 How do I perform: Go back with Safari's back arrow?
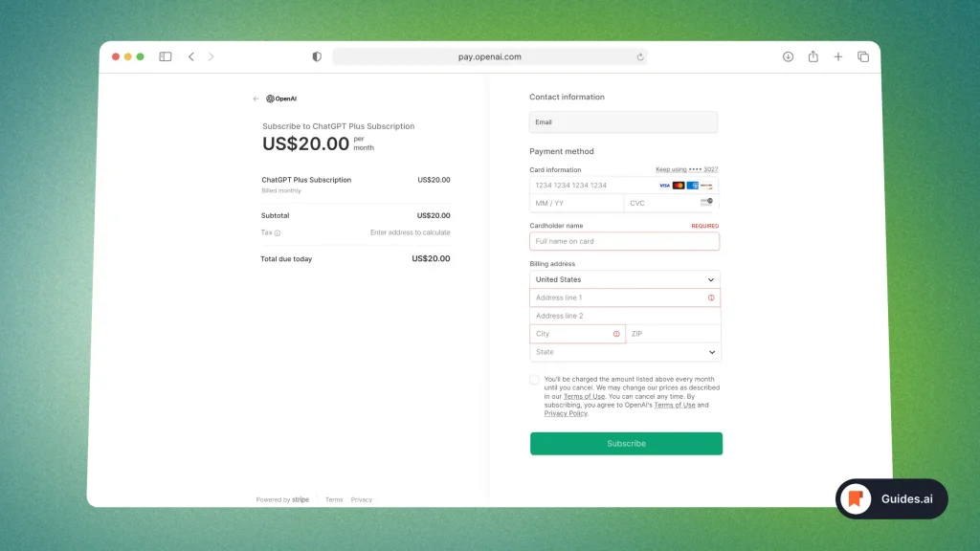tap(191, 56)
